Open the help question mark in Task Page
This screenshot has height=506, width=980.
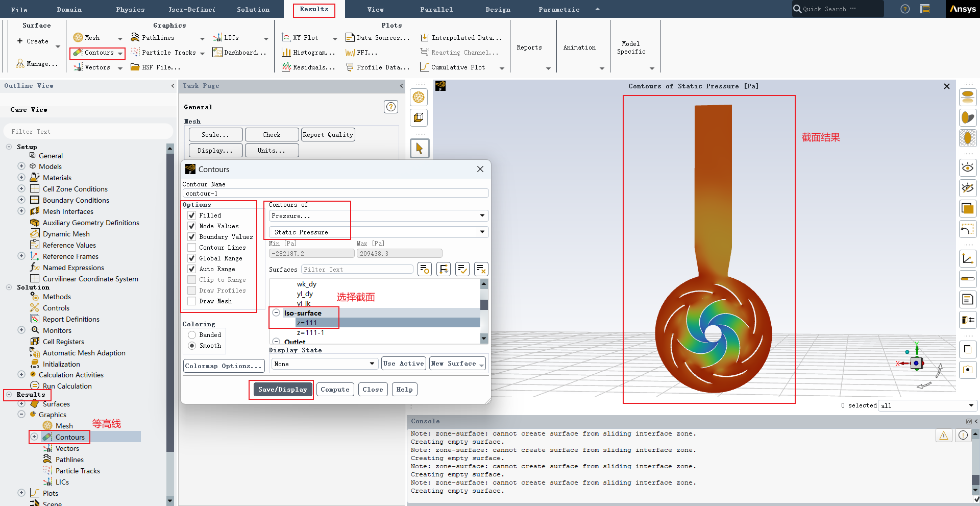[x=391, y=107]
